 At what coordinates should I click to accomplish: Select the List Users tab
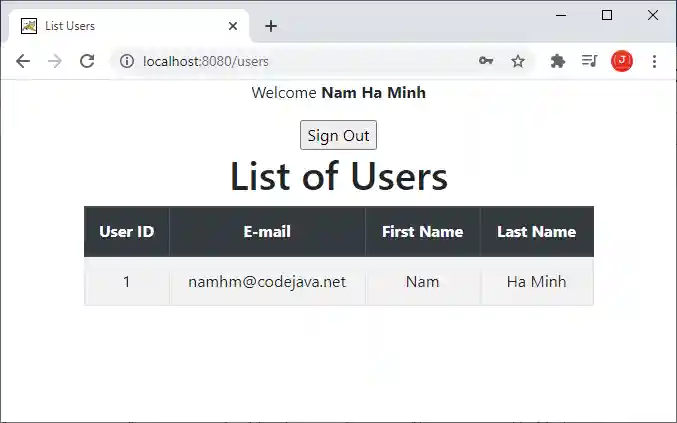tap(129, 26)
